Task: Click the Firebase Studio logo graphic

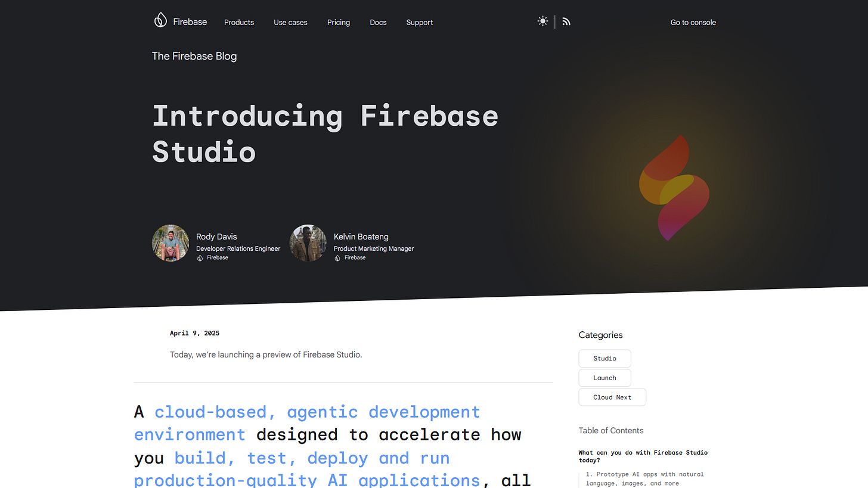Action: 674,188
